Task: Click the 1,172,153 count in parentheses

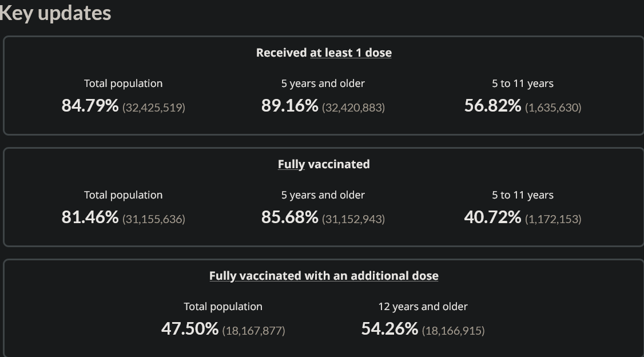Action: (553, 219)
